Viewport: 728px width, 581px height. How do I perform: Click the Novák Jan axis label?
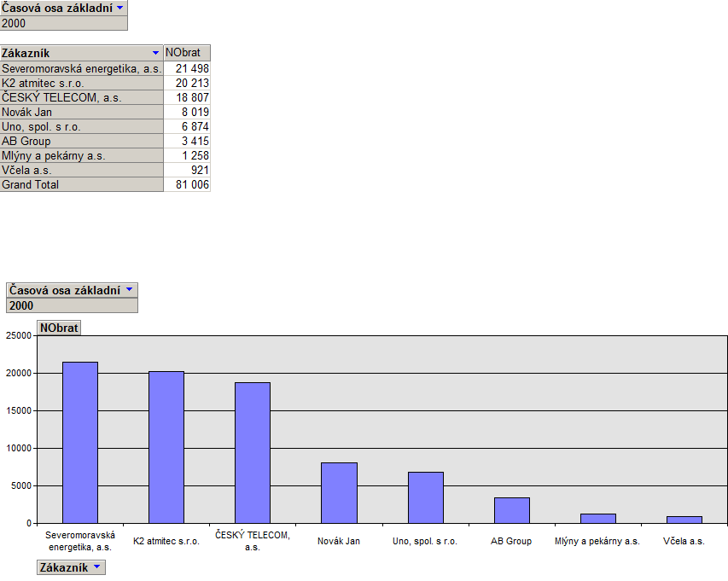339,541
